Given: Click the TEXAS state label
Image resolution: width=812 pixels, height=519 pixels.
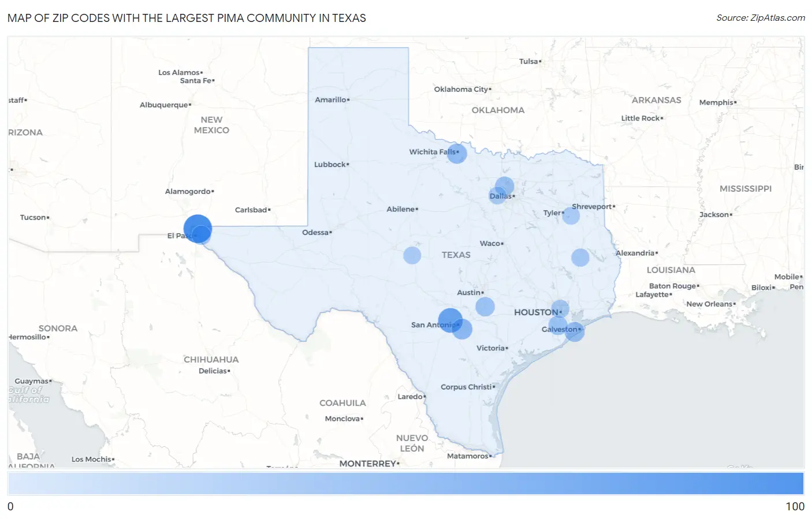Looking at the screenshot, I should 456,255.
